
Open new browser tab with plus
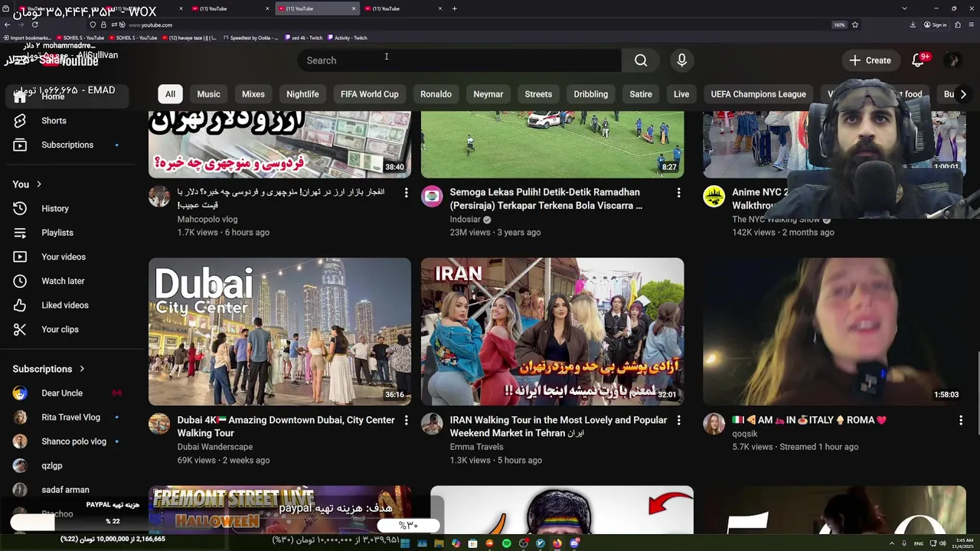pos(454,8)
